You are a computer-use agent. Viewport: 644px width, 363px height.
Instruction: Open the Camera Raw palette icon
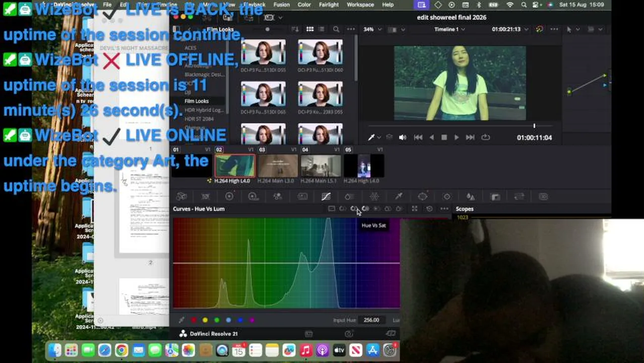click(181, 197)
